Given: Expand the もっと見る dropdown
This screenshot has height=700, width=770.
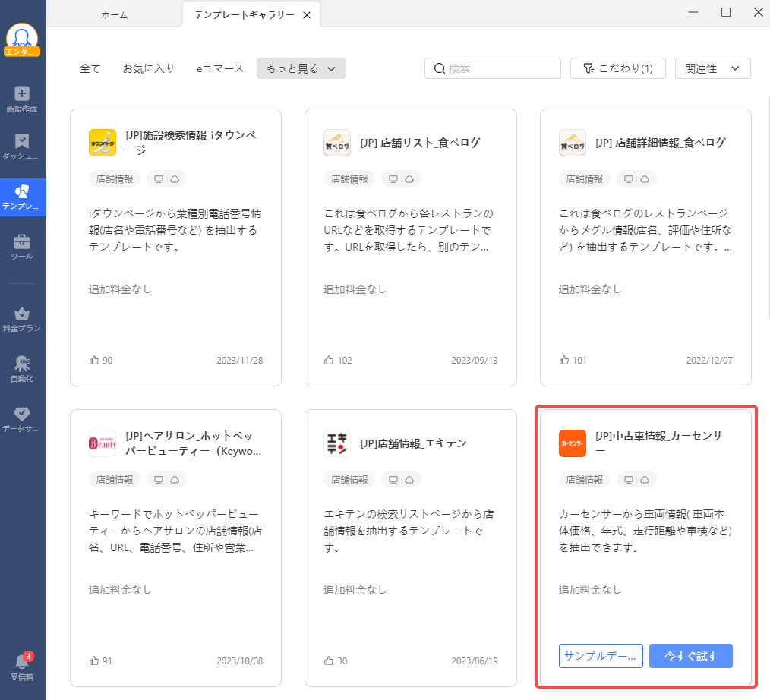Looking at the screenshot, I should click(x=301, y=68).
